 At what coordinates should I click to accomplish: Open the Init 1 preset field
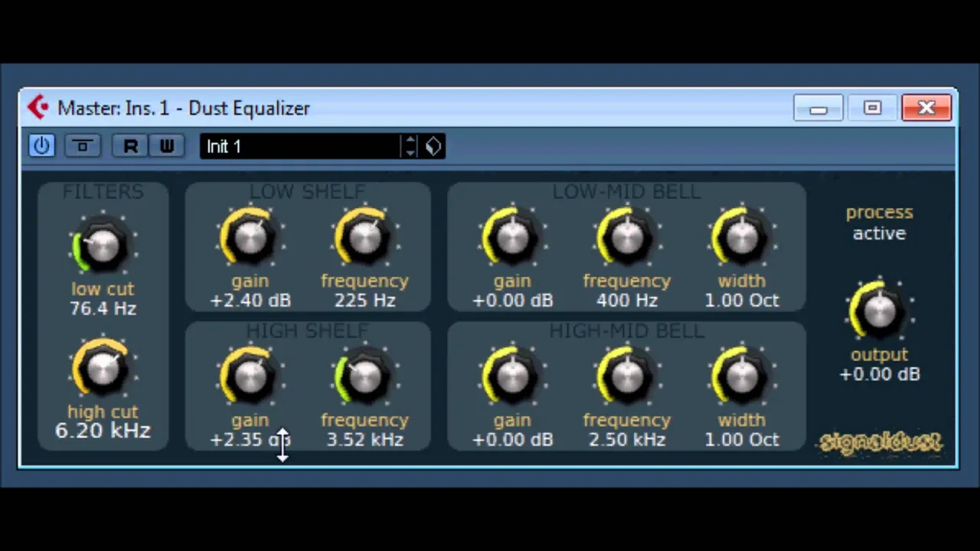point(300,146)
